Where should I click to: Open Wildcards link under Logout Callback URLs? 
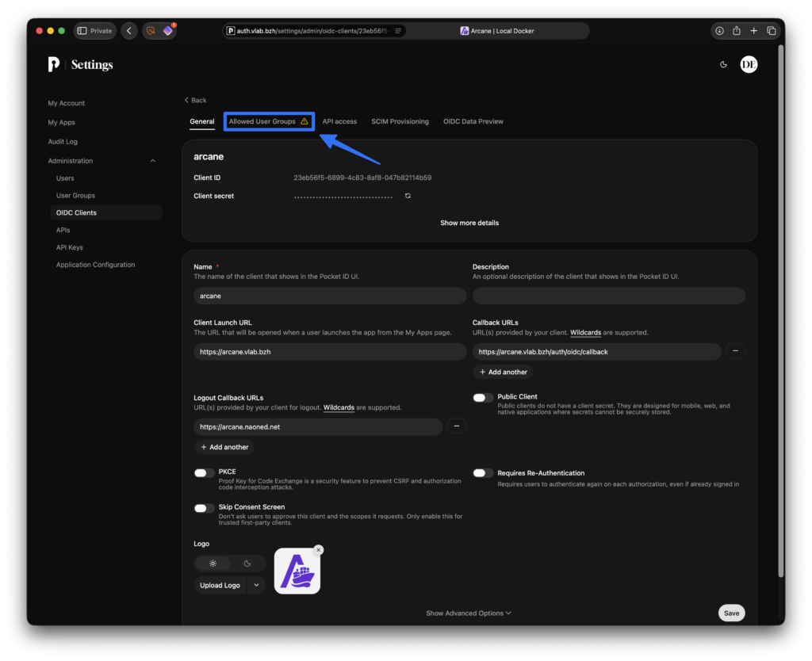(x=339, y=407)
